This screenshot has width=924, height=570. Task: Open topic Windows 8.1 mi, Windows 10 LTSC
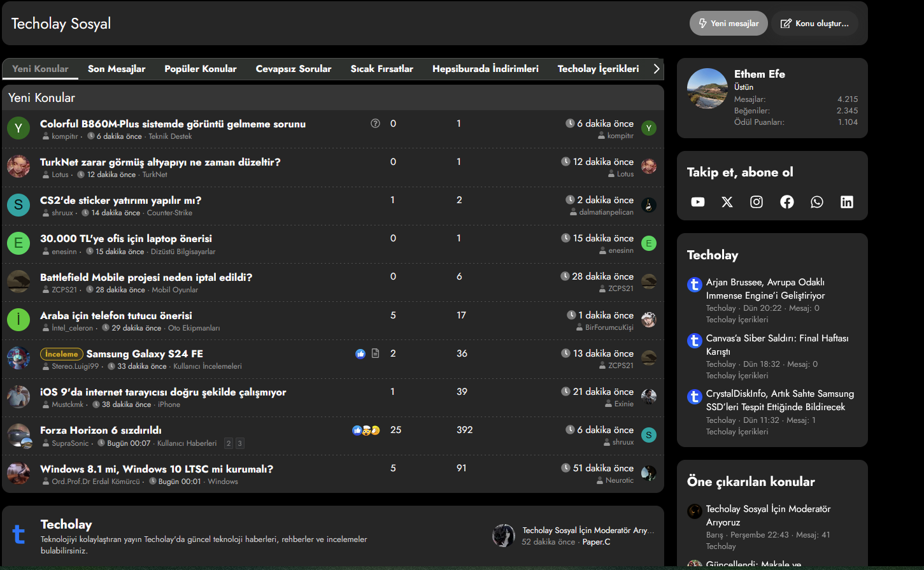[157, 469]
